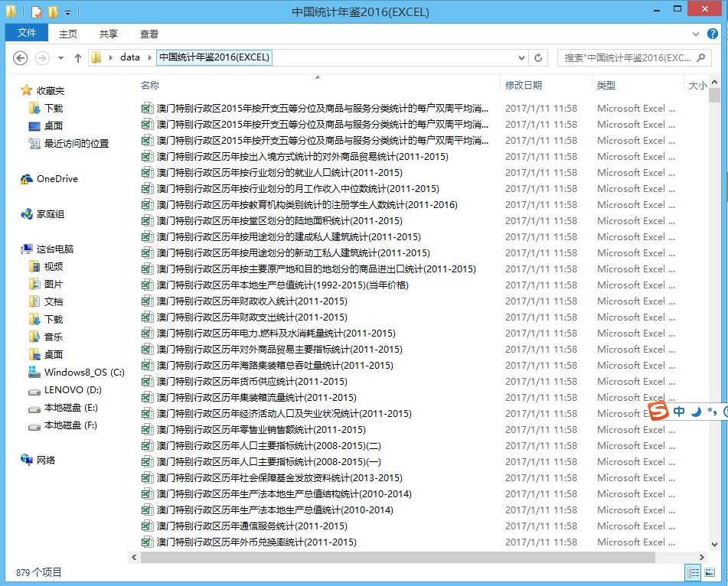Refresh the current folder view
The height and width of the screenshot is (586, 728).
538,57
